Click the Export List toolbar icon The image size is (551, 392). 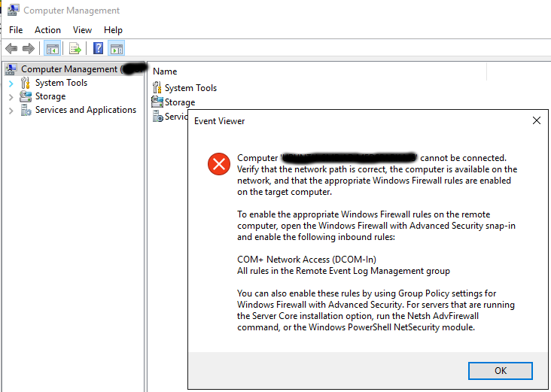[x=75, y=48]
